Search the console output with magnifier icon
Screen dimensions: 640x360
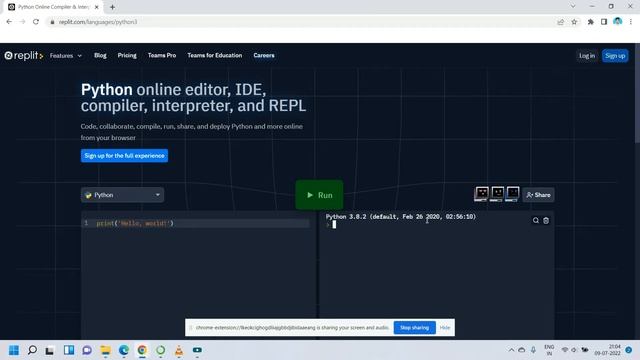tap(536, 220)
